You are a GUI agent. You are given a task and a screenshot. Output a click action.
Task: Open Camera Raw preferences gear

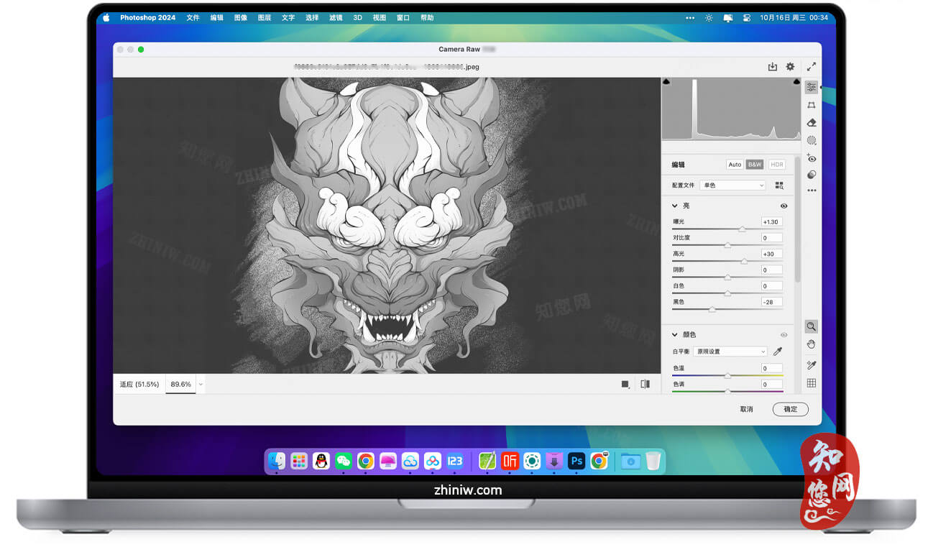790,67
